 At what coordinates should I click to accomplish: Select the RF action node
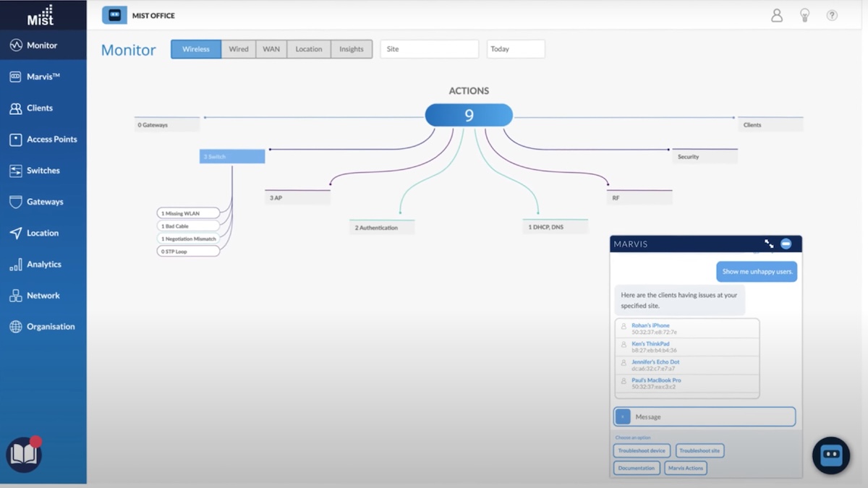640,197
